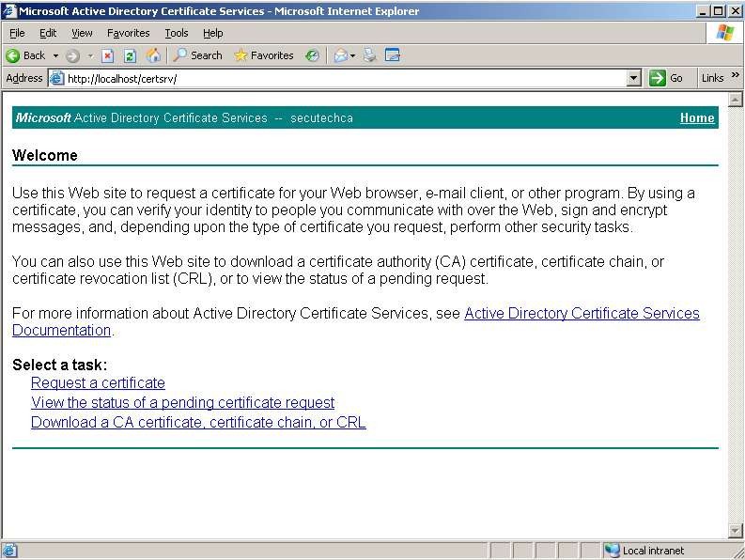Viewport: 745px width, 560px height.
Task: Open View the status of a pending certificate request
Action: [183, 403]
